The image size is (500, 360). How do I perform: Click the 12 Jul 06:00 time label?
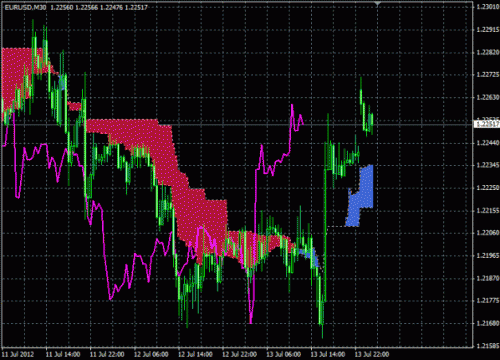pyautogui.click(x=151, y=354)
